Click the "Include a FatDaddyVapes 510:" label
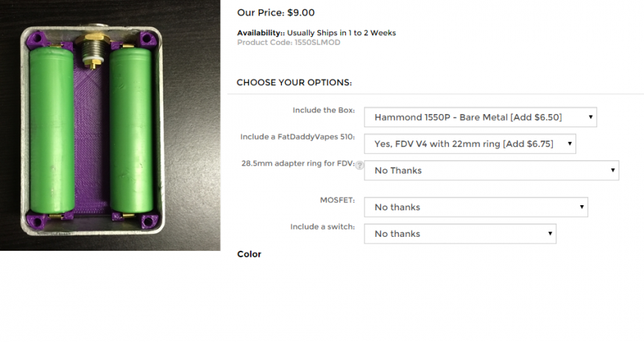The height and width of the screenshot is (342, 644). pyautogui.click(x=298, y=137)
